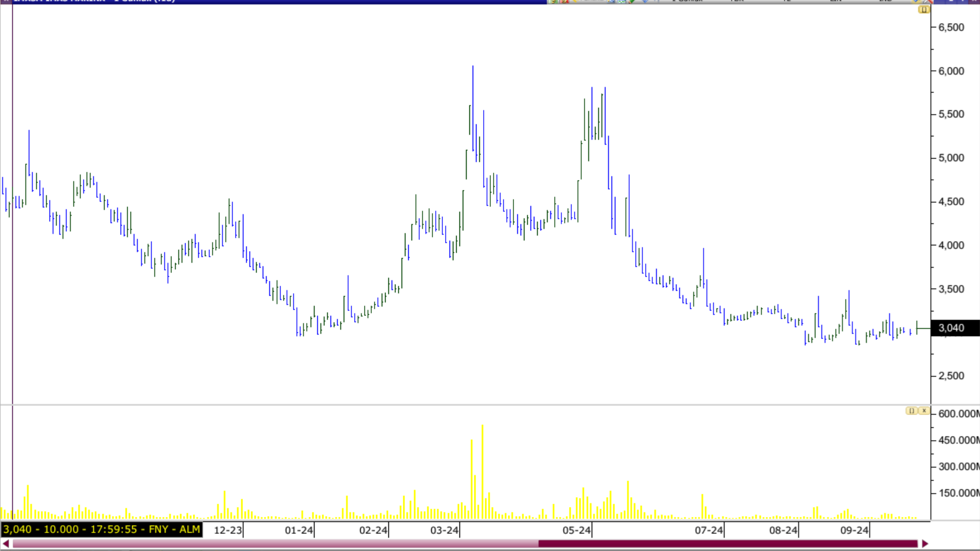Click the current price tag 3,040
The height and width of the screenshot is (551, 980).
pyautogui.click(x=951, y=328)
